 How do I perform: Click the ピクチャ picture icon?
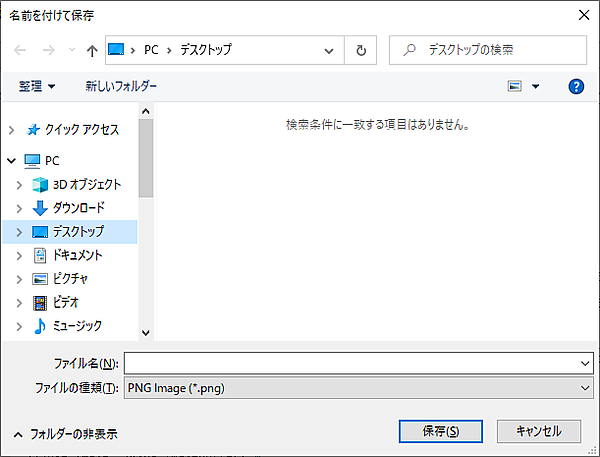[40, 279]
